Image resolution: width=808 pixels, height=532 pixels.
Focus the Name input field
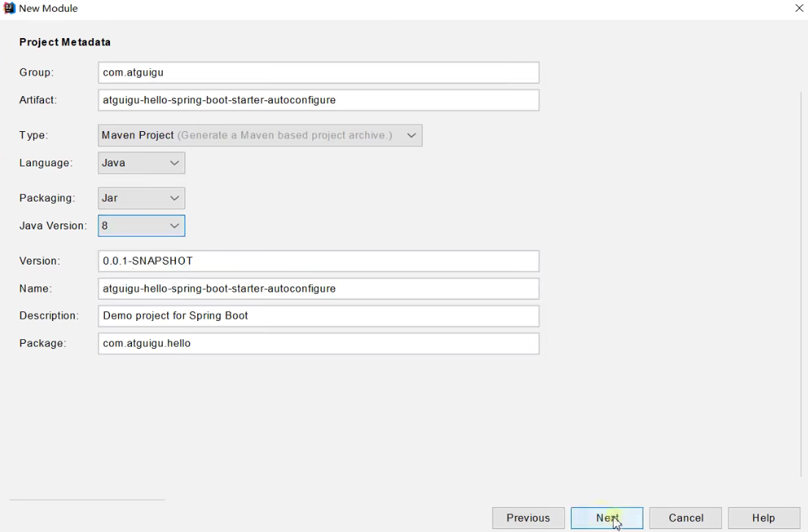[x=318, y=289]
